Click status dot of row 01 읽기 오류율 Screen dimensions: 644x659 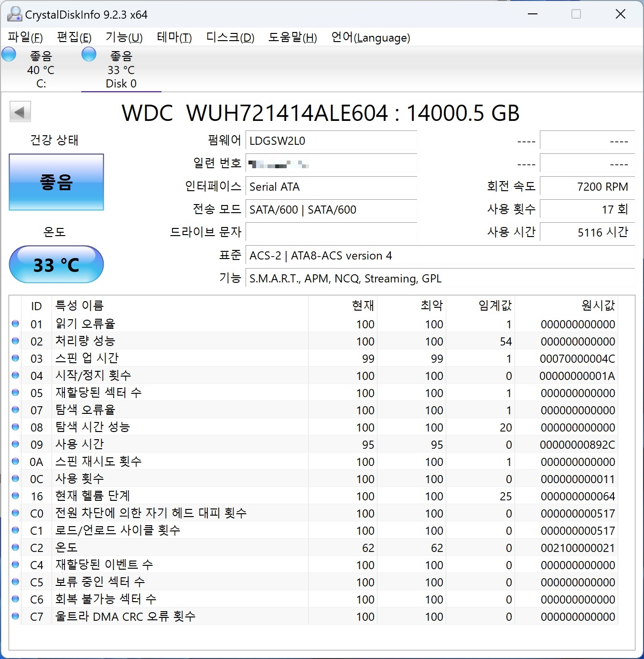click(15, 324)
